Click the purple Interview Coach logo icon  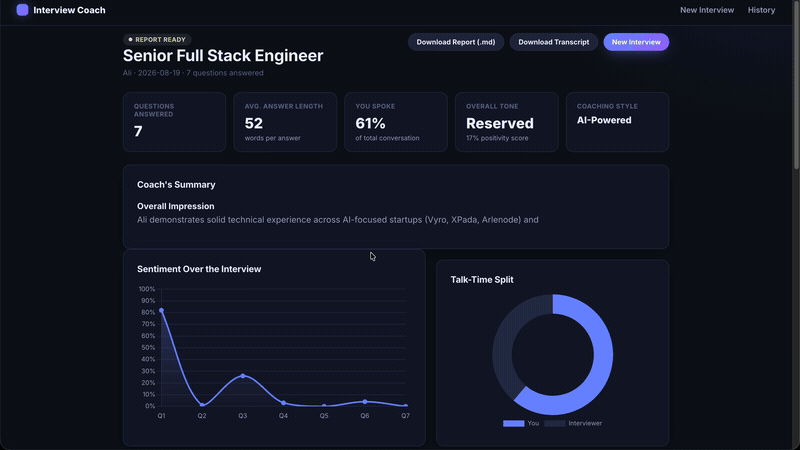point(22,10)
